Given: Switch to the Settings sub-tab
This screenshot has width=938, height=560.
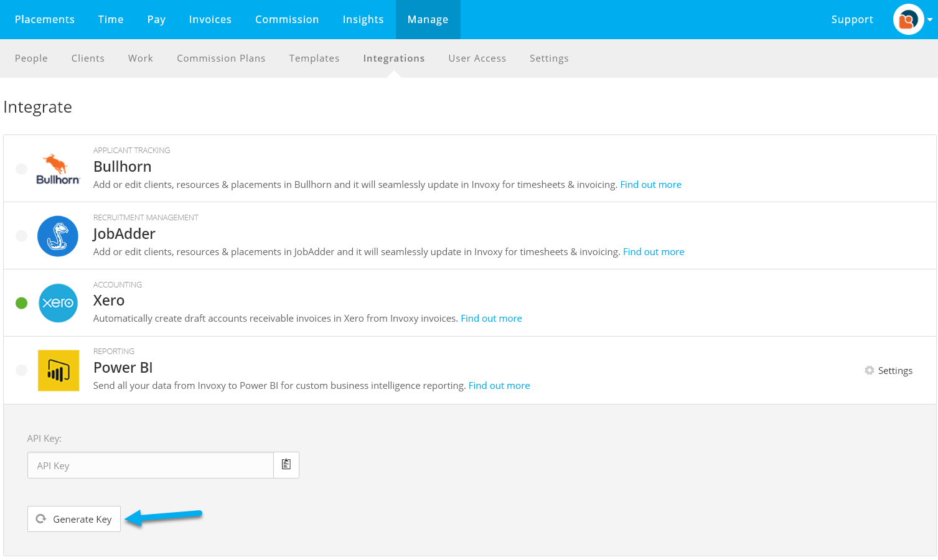Looking at the screenshot, I should 549,58.
